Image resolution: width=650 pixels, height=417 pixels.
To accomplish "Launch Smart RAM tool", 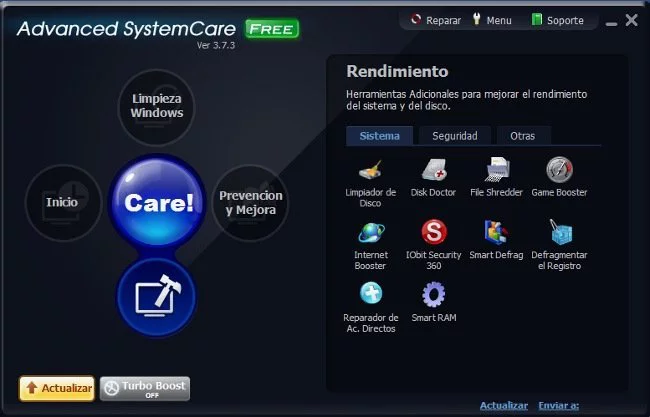I will pos(433,296).
